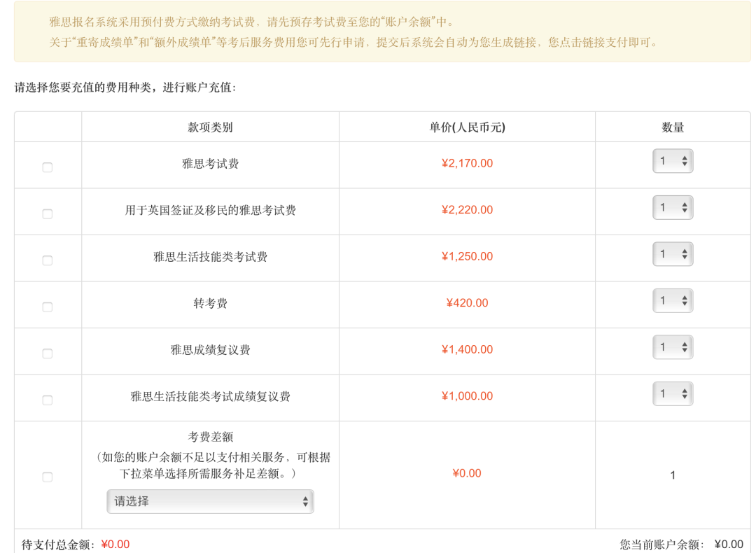
Task: Check the 雅思成绩复议费 checkbox
Action: (x=48, y=353)
